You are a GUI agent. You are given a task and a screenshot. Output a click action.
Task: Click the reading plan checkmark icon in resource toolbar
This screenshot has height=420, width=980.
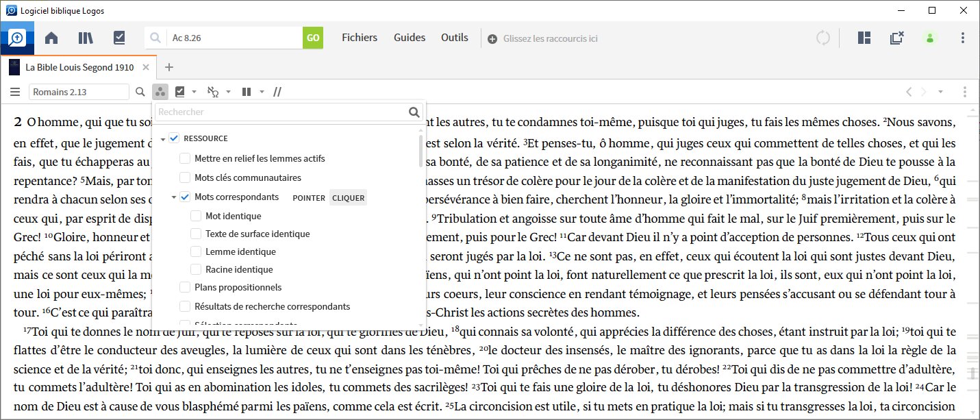181,92
